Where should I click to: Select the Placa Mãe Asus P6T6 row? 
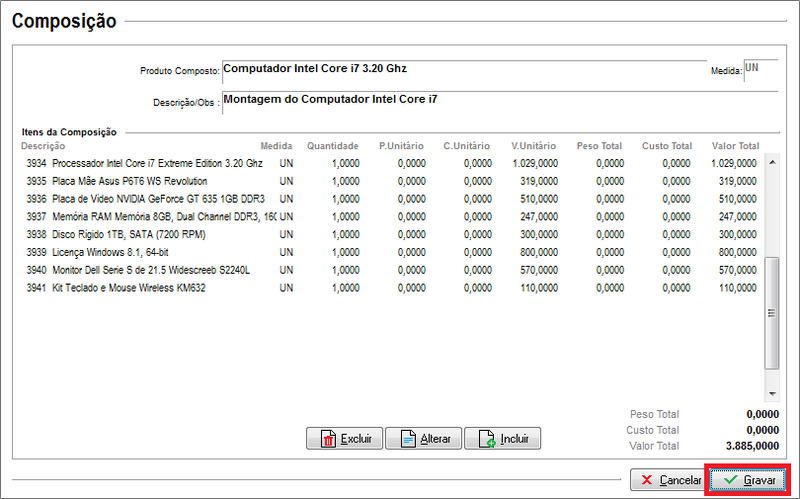[130, 181]
